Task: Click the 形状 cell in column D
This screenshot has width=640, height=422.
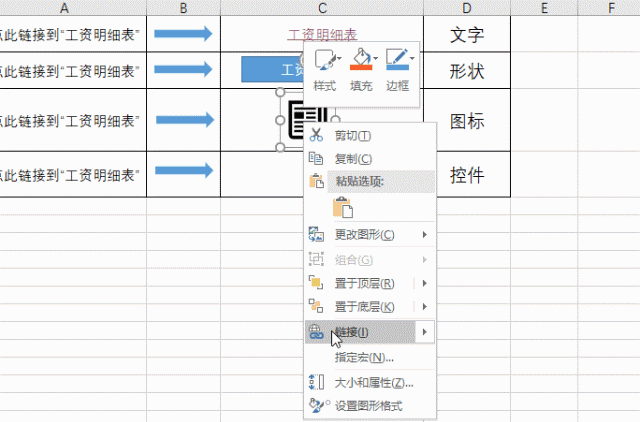Action: (x=467, y=71)
